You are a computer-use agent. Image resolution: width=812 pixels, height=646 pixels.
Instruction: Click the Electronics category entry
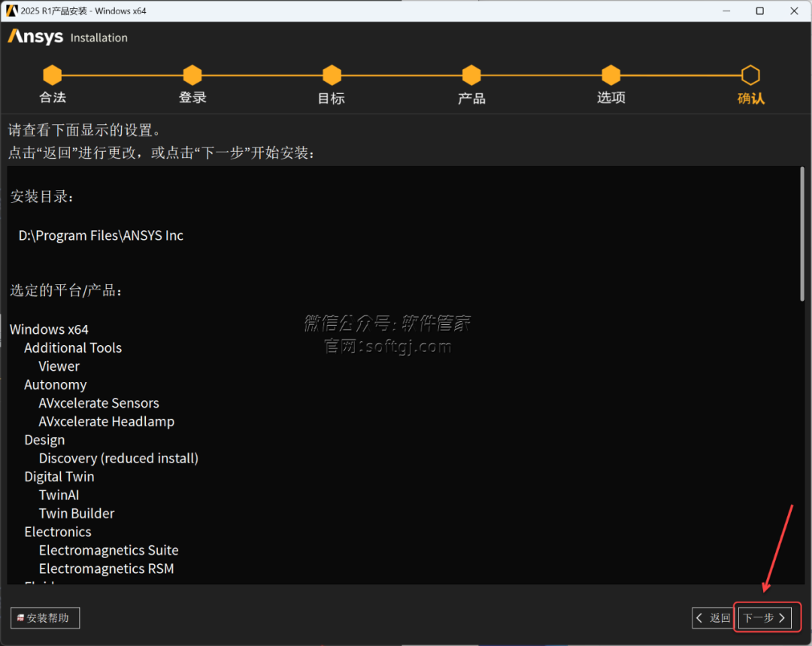click(58, 532)
